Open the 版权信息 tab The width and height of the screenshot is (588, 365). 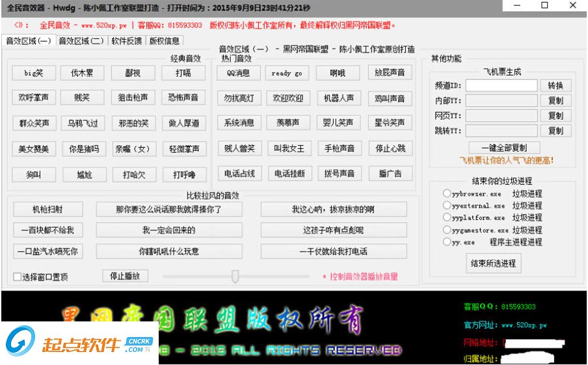tap(165, 40)
